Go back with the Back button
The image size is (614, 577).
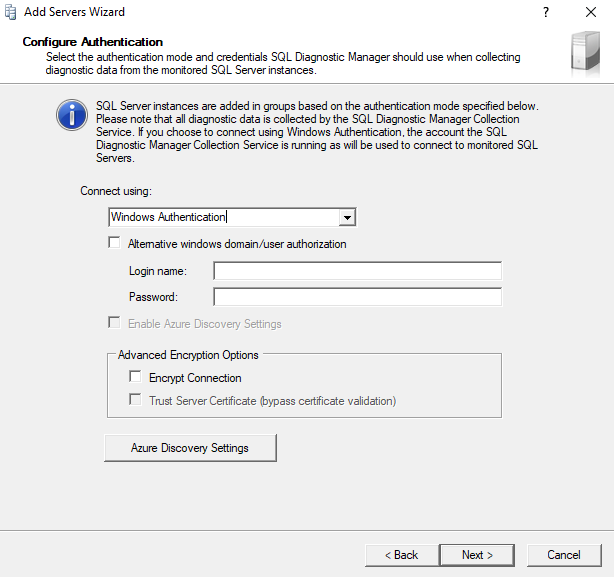[402, 555]
